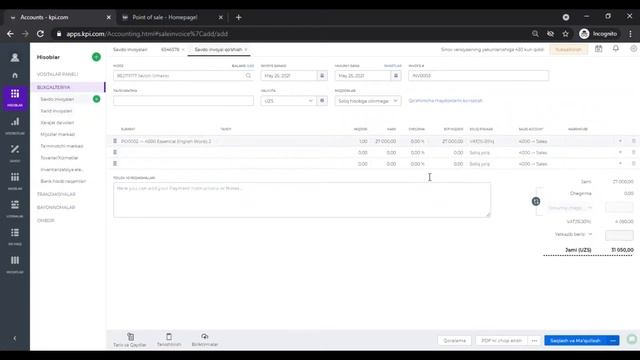Open the Yaxlitlash discount type dropdown
The height and width of the screenshot is (360, 640).
coord(570,208)
